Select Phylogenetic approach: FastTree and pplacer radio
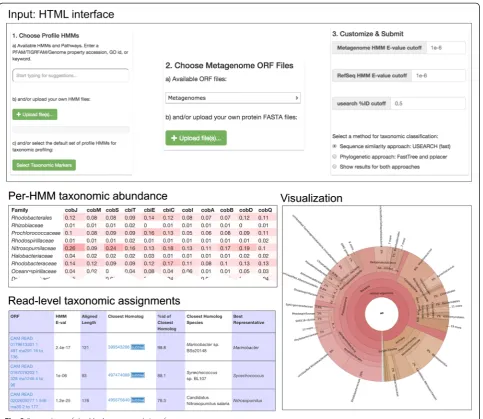Screen dimensions: 483x419 pyautogui.click(x=335, y=156)
